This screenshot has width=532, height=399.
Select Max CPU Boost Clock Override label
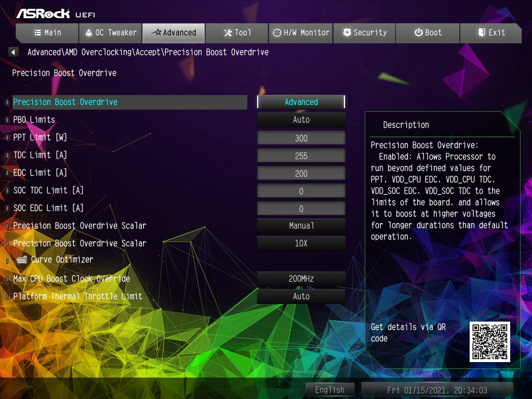[72, 278]
